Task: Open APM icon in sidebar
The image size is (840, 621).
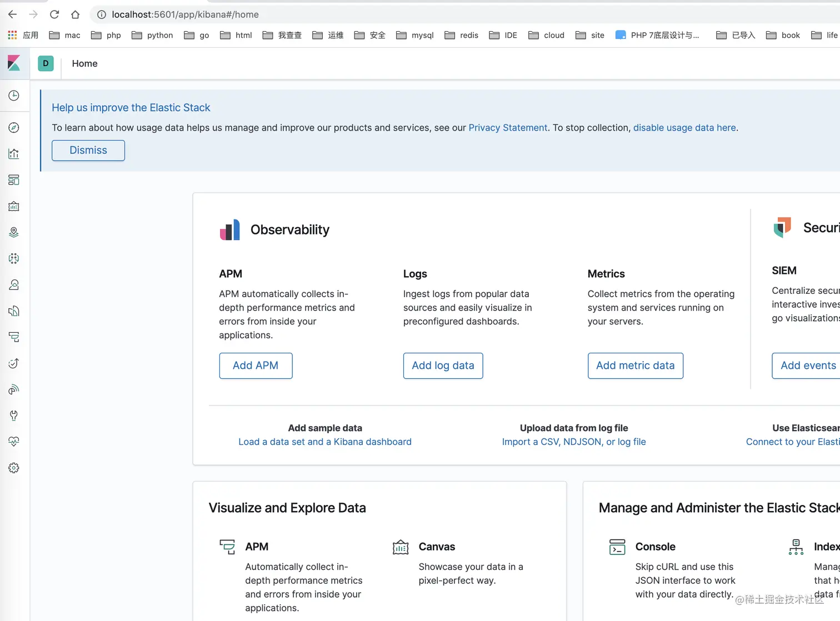Action: click(14, 337)
